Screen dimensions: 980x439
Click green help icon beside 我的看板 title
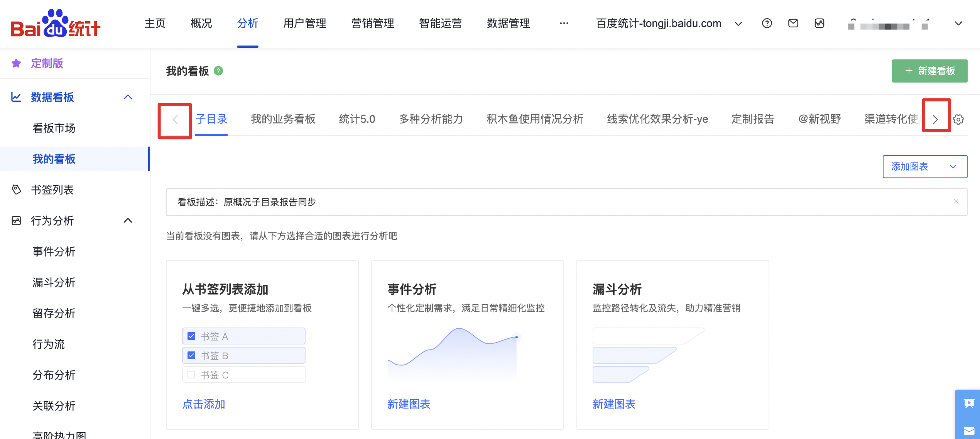pos(218,71)
